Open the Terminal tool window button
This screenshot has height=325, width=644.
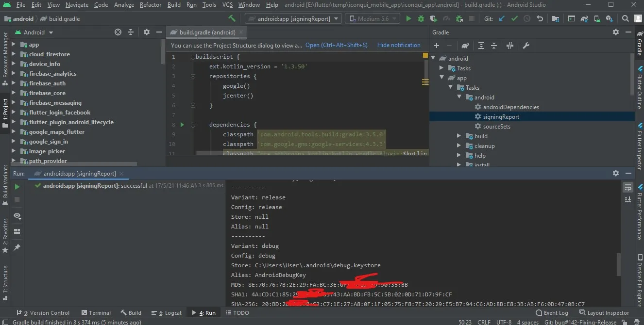tap(96, 313)
